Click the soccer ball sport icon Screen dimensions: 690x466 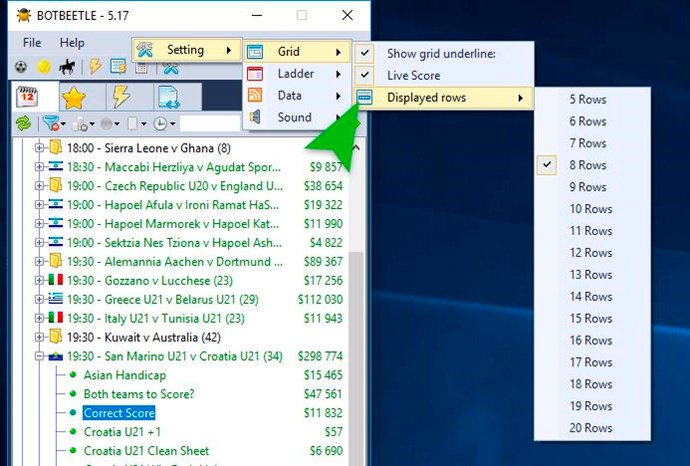[x=21, y=67]
